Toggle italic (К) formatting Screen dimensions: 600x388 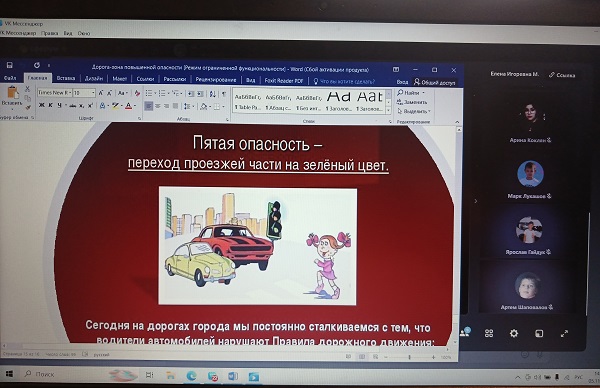(x=50, y=105)
